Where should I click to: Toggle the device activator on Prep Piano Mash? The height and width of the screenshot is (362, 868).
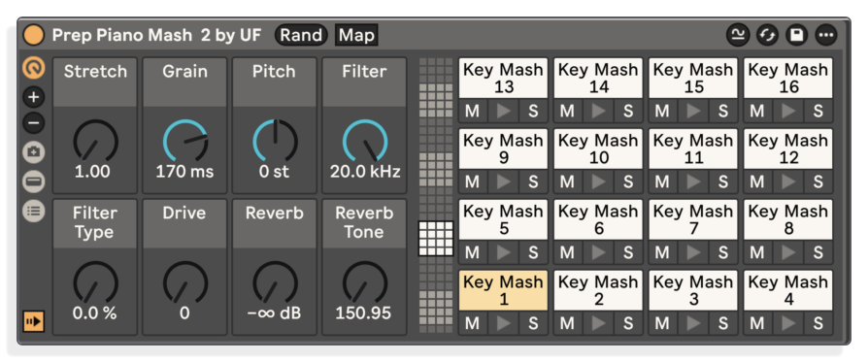tap(33, 35)
